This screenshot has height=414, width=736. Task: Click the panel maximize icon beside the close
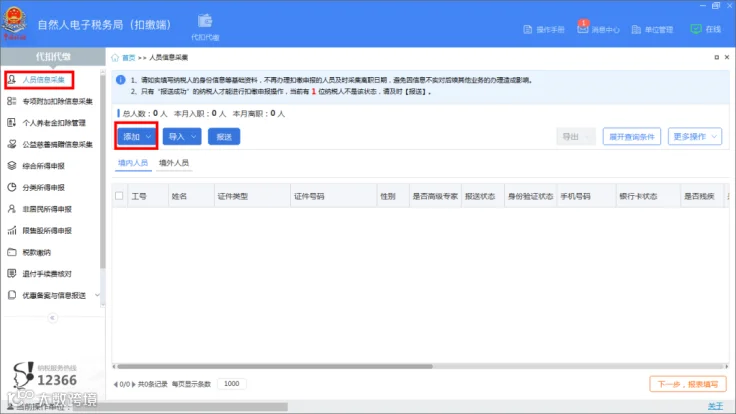(x=716, y=57)
